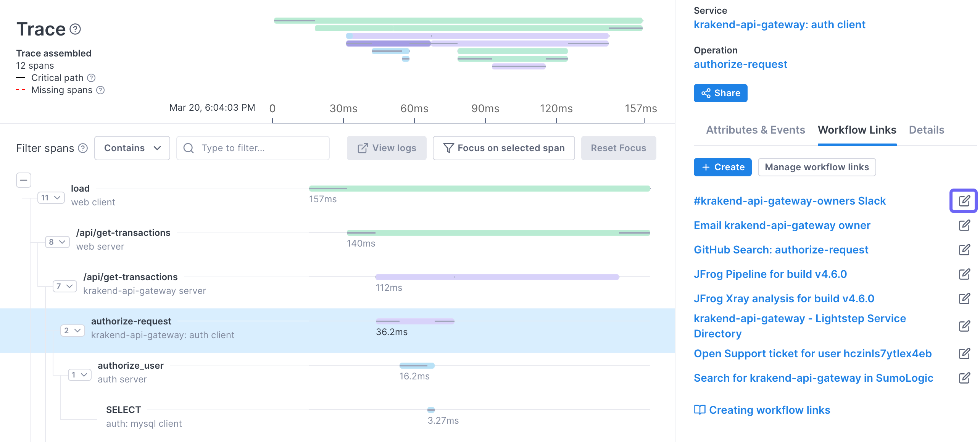The height and width of the screenshot is (442, 980).
Task: Click the Missing spans help icon
Action: coord(100,90)
